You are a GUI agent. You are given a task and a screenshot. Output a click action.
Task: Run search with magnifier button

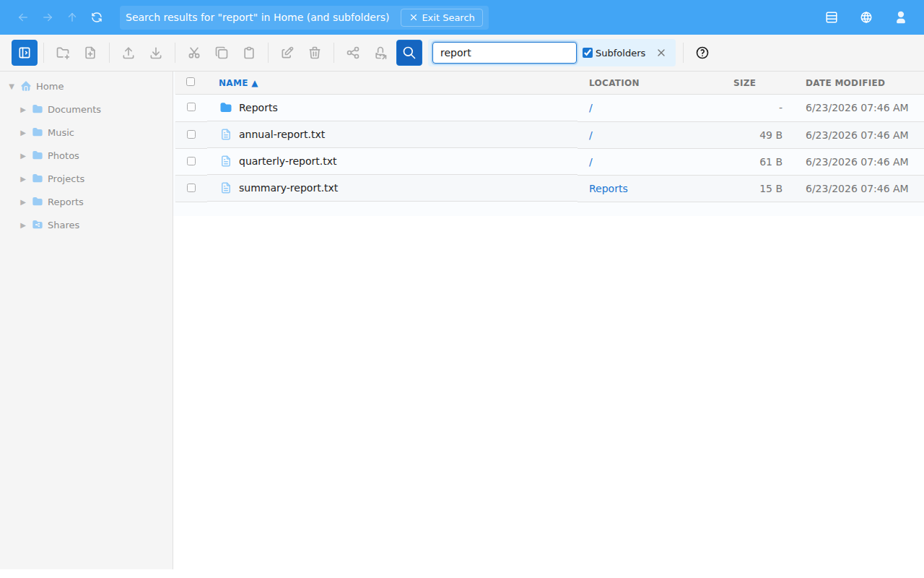click(409, 53)
